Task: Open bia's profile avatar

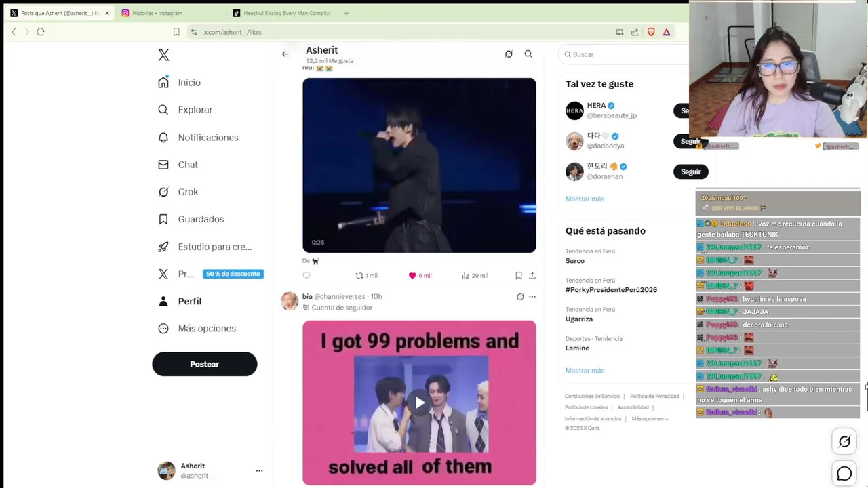Action: [290, 301]
